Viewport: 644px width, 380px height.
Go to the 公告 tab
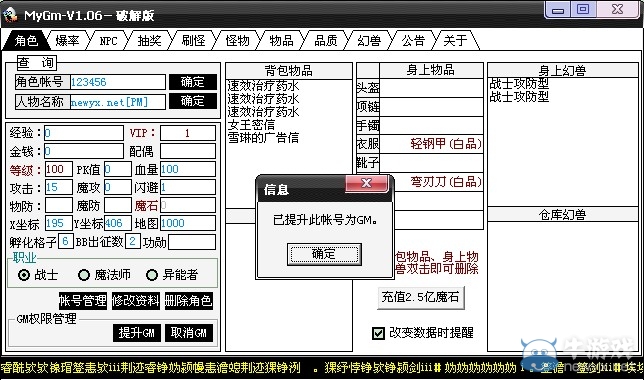(413, 40)
